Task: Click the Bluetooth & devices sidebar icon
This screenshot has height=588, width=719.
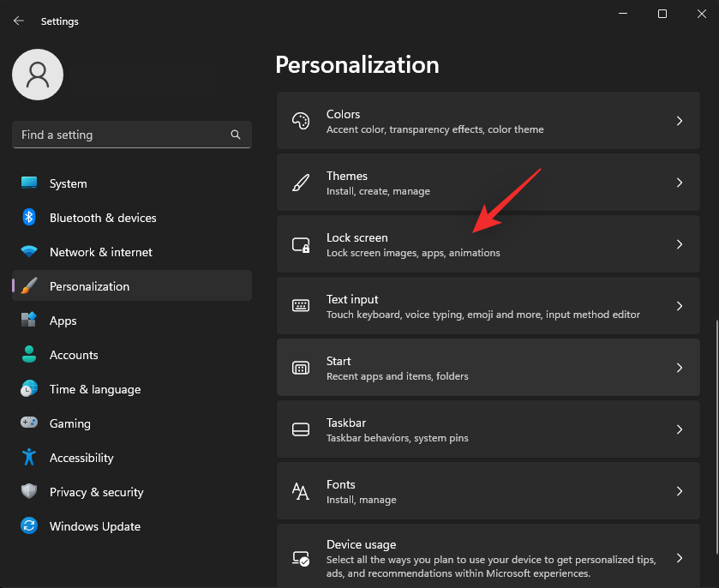Action: tap(28, 218)
